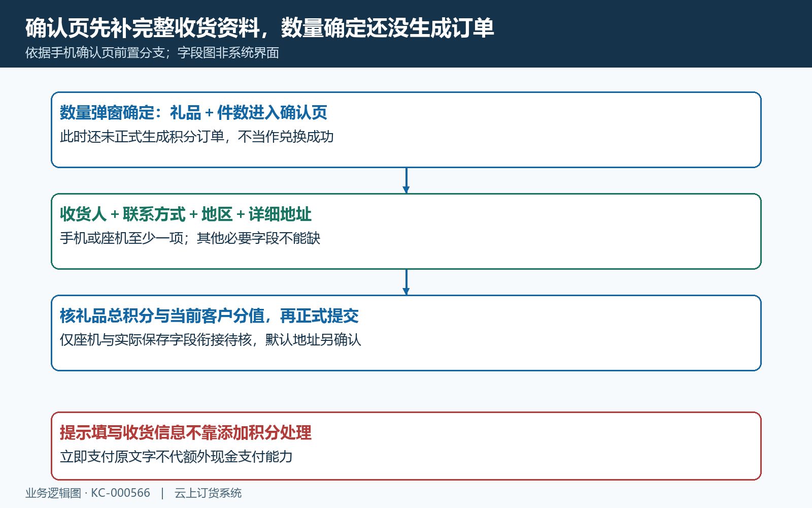Click red heading "提示填写收货信息不靠添加积分处理"

[x=186, y=432]
